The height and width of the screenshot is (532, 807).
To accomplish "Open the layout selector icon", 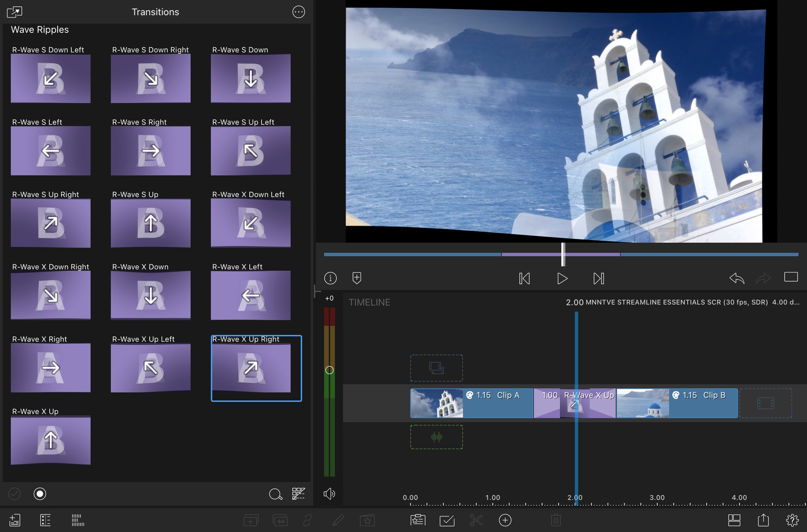I will point(734,520).
